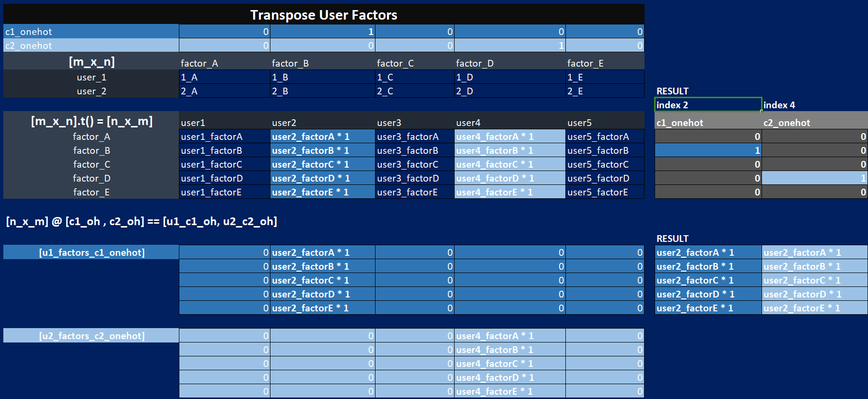Click the 'index 4' cell
This screenshot has width=868, height=399.
pos(815,105)
